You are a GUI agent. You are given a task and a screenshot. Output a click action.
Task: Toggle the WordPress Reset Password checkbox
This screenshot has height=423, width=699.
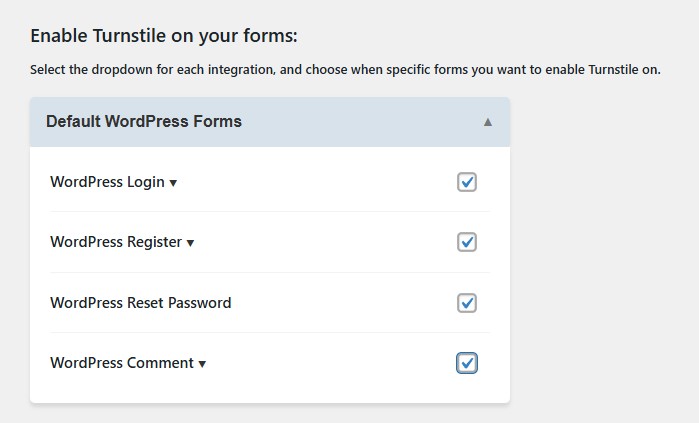click(467, 303)
